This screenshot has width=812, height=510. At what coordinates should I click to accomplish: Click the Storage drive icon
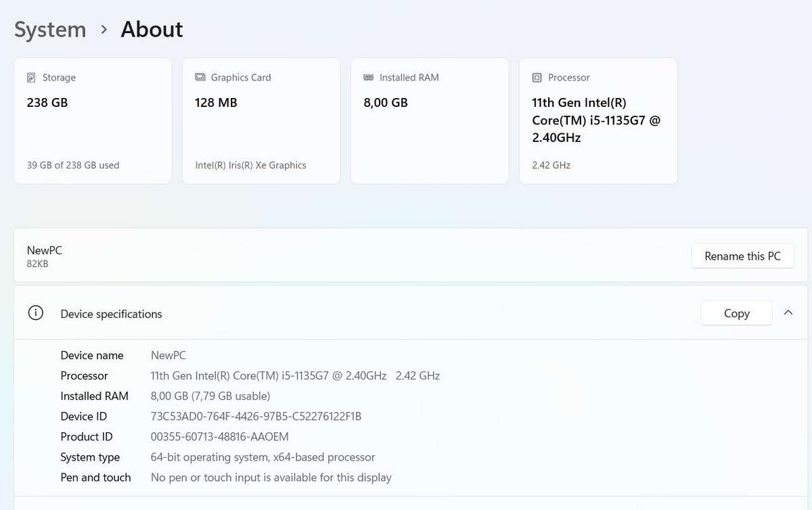click(31, 78)
